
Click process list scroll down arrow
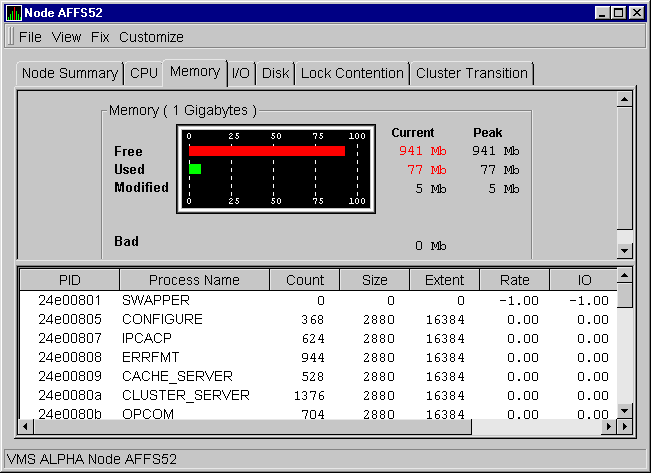pyautogui.click(x=625, y=410)
